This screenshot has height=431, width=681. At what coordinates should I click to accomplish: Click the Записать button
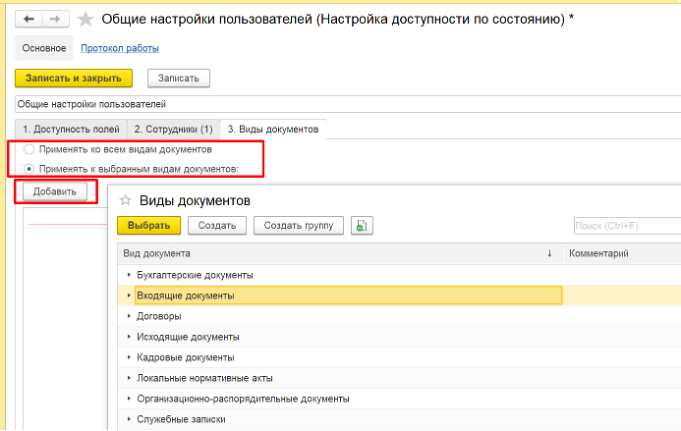tap(179, 78)
